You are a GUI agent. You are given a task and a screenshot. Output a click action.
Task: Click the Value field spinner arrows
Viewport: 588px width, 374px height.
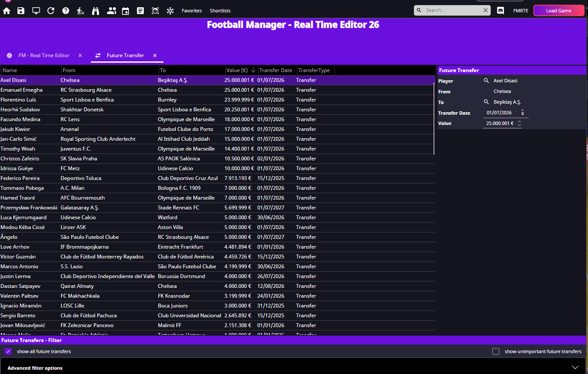coord(519,123)
